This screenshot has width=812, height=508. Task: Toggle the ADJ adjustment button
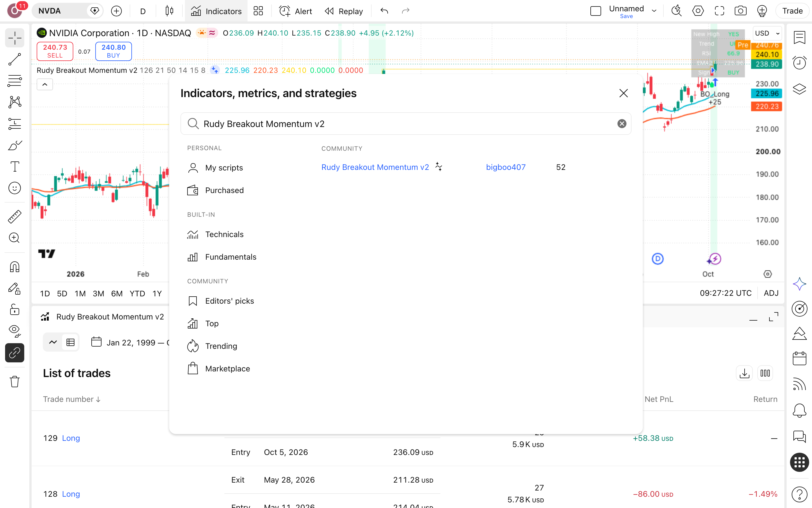[771, 293]
